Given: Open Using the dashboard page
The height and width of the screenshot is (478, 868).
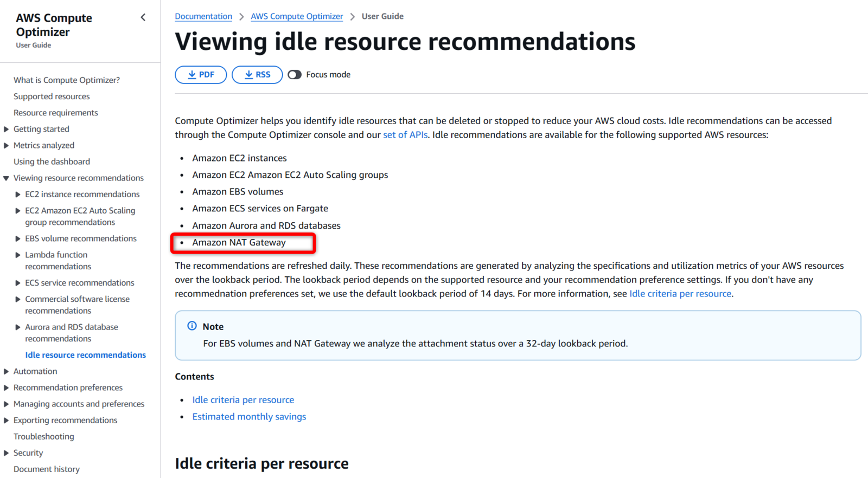Looking at the screenshot, I should click(52, 162).
